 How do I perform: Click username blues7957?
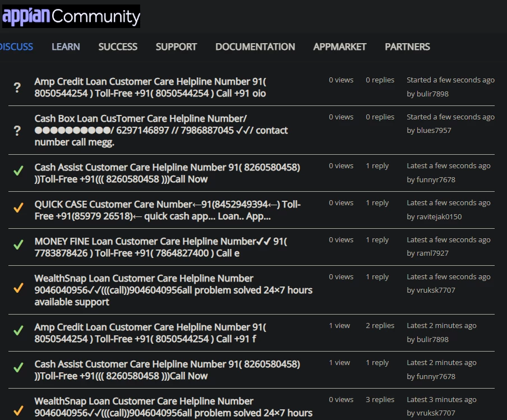point(434,130)
